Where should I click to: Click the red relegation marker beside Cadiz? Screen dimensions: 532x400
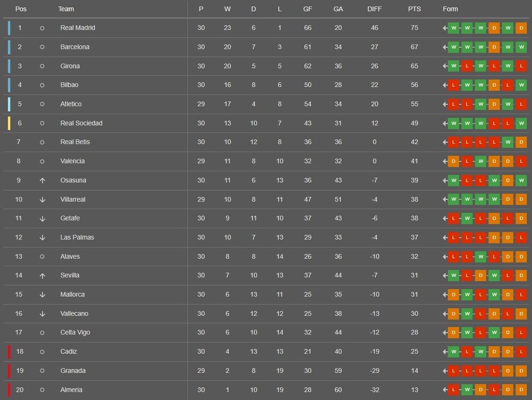(9, 352)
